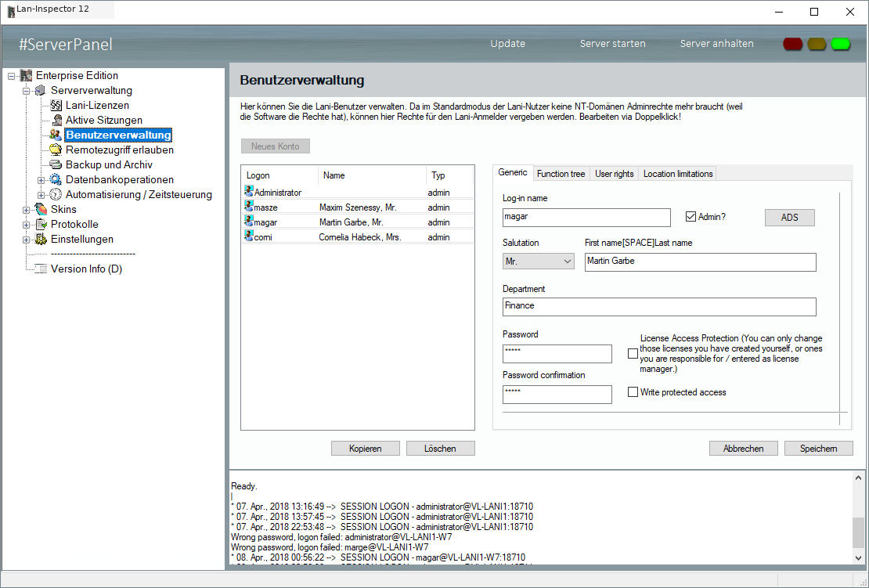Switch to Location limitations tab
Screen dimensions: 869x588
[678, 174]
